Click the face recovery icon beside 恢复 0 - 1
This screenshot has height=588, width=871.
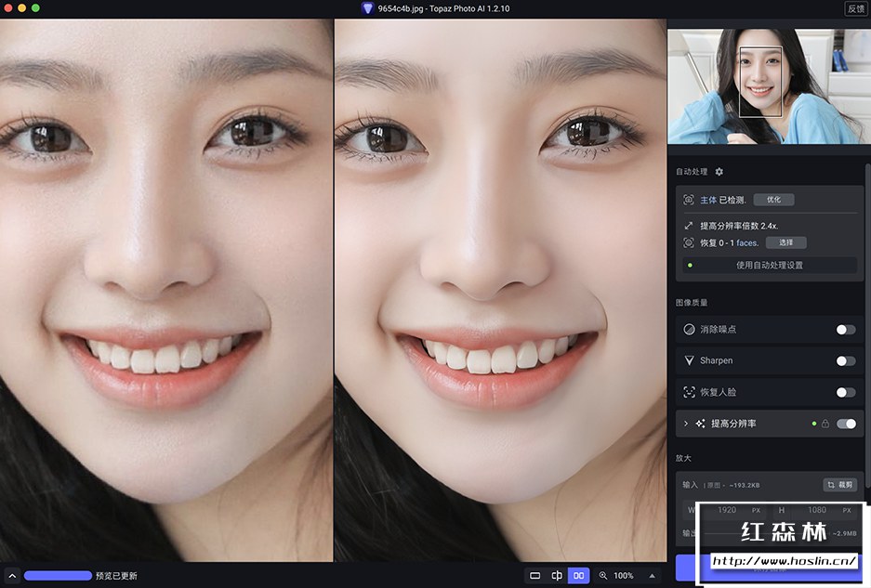click(688, 242)
